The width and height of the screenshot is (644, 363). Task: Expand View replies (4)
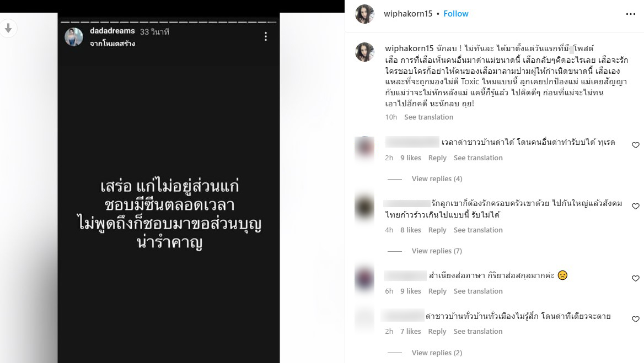point(437,179)
